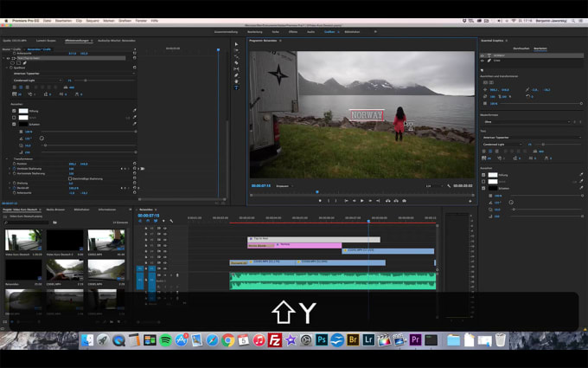
Task: Click Füllung white swatch in Effect Controls
Action: tap(23, 111)
